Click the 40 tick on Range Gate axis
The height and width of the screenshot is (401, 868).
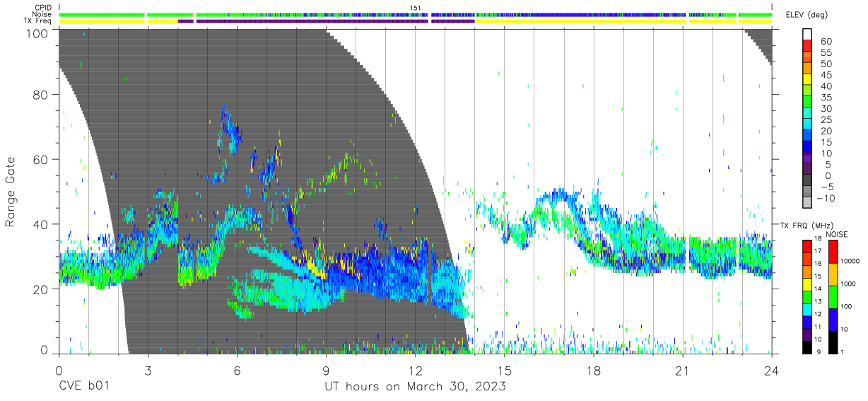click(x=40, y=223)
